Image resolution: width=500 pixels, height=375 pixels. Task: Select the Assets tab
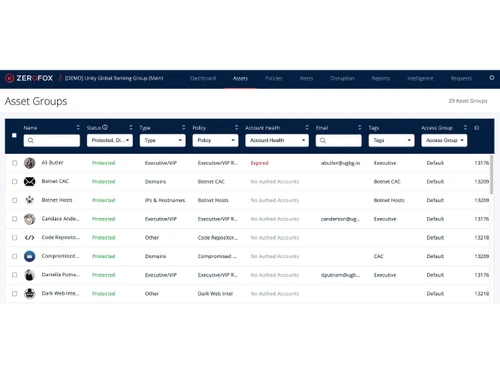click(x=240, y=78)
